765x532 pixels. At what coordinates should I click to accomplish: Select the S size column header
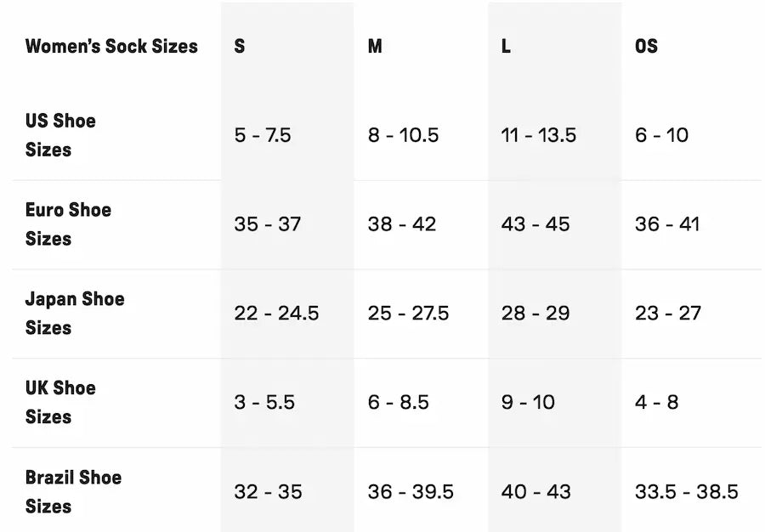(x=240, y=46)
